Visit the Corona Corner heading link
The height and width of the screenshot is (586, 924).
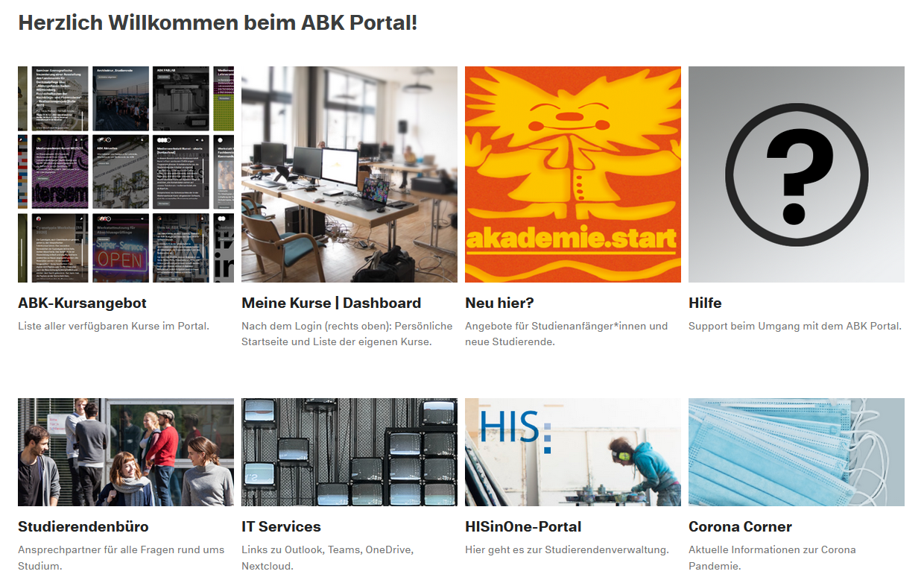click(740, 526)
